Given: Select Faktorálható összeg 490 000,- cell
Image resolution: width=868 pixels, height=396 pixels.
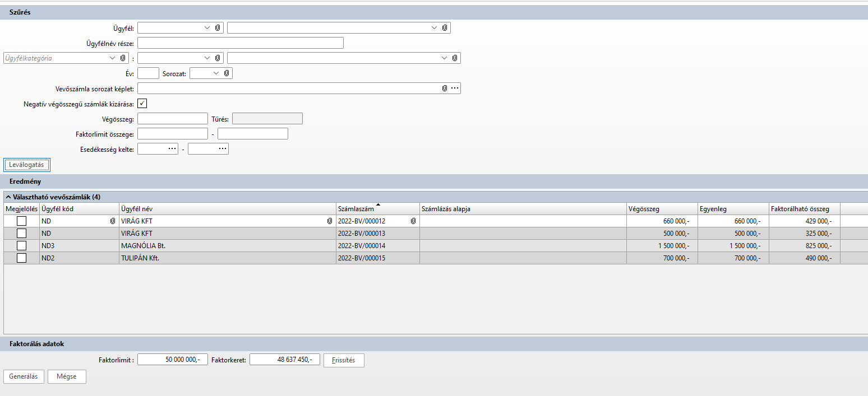Looking at the screenshot, I should point(805,258).
